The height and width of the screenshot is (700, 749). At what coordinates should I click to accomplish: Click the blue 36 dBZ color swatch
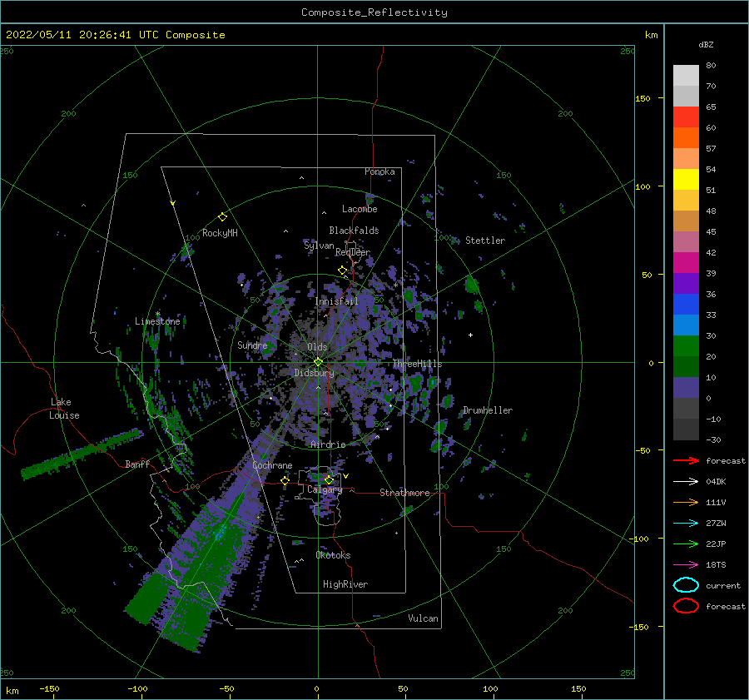[x=686, y=305]
